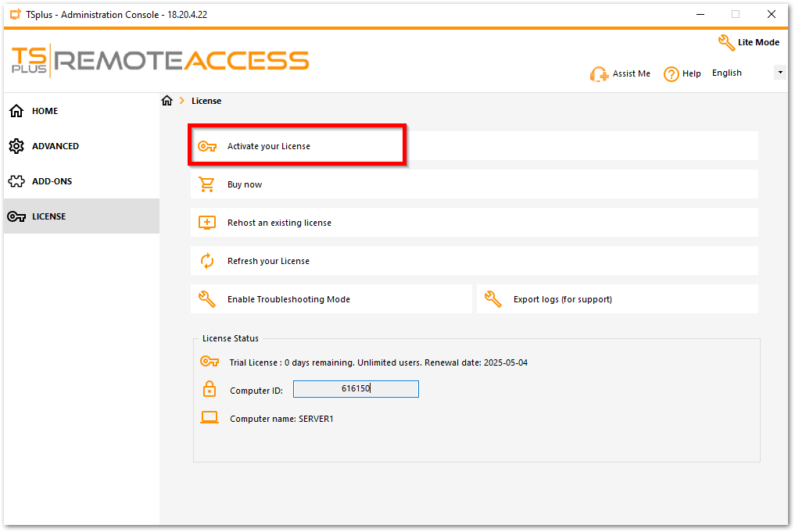
Task: Select ADD-ONS in the sidebar
Action: click(52, 181)
